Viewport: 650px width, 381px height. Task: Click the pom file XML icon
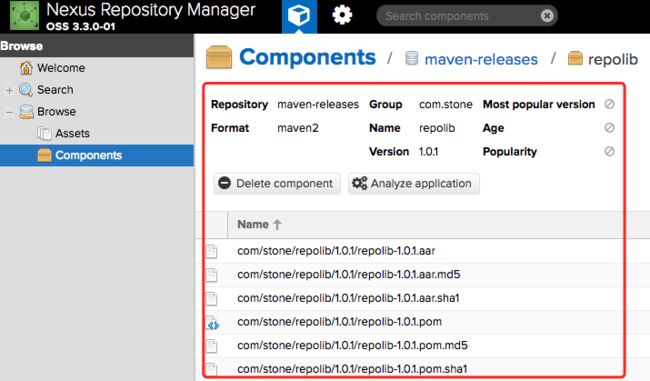[x=213, y=323]
